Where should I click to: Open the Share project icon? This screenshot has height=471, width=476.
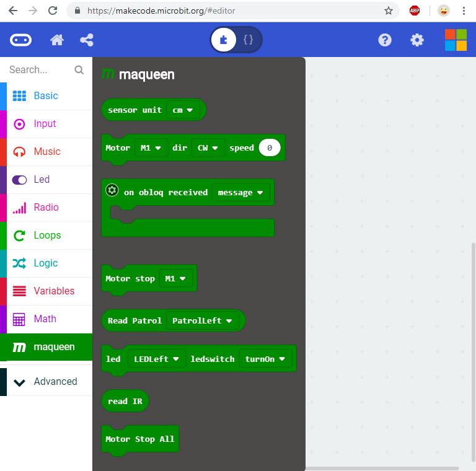(87, 40)
